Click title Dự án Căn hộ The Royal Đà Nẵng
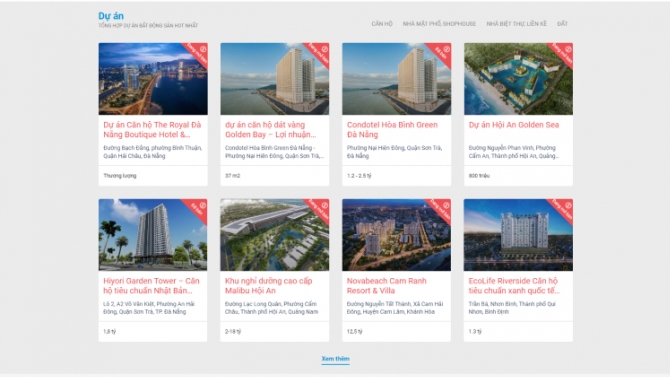The height and width of the screenshot is (377, 670). pos(152,130)
